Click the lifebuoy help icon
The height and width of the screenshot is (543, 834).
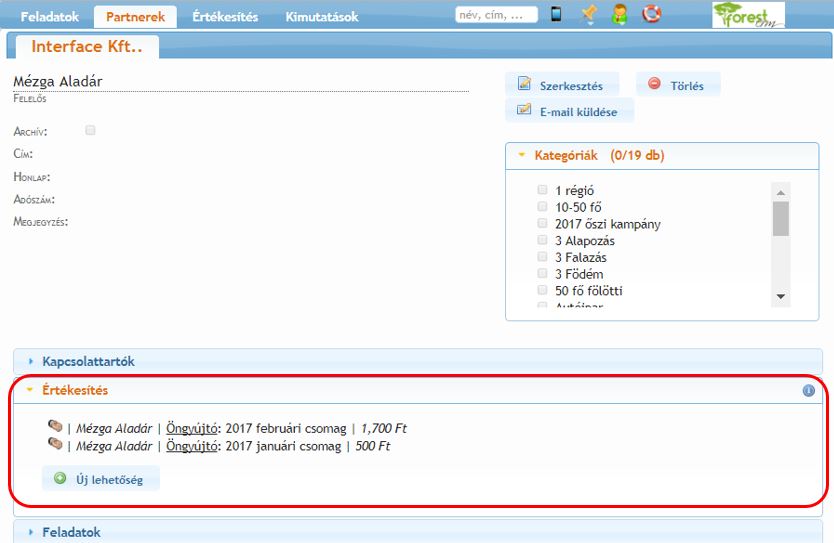click(x=652, y=14)
